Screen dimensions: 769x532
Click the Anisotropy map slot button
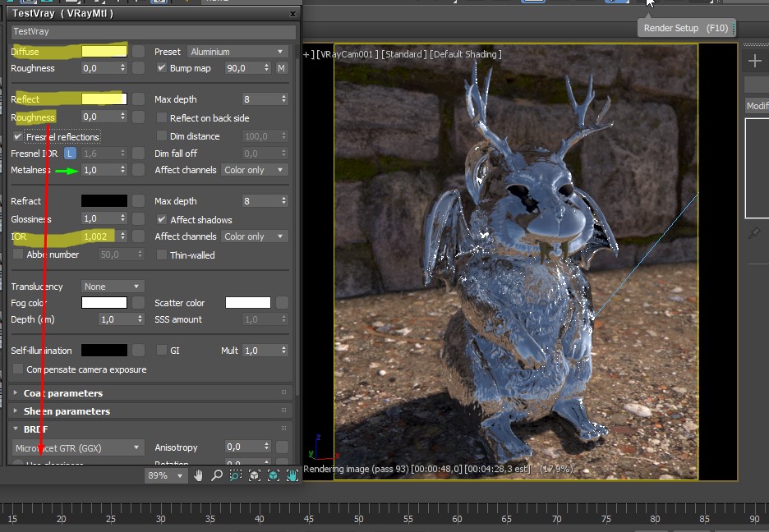282,447
